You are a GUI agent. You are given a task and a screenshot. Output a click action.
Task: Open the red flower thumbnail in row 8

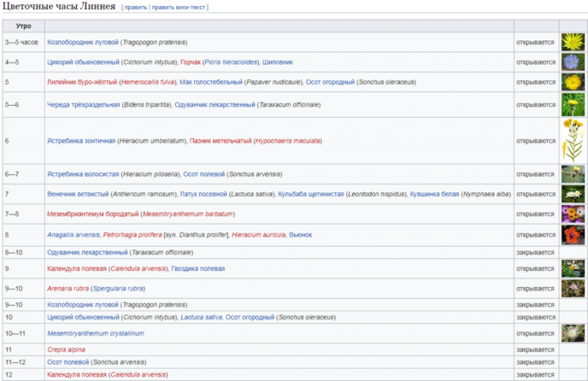(573, 234)
